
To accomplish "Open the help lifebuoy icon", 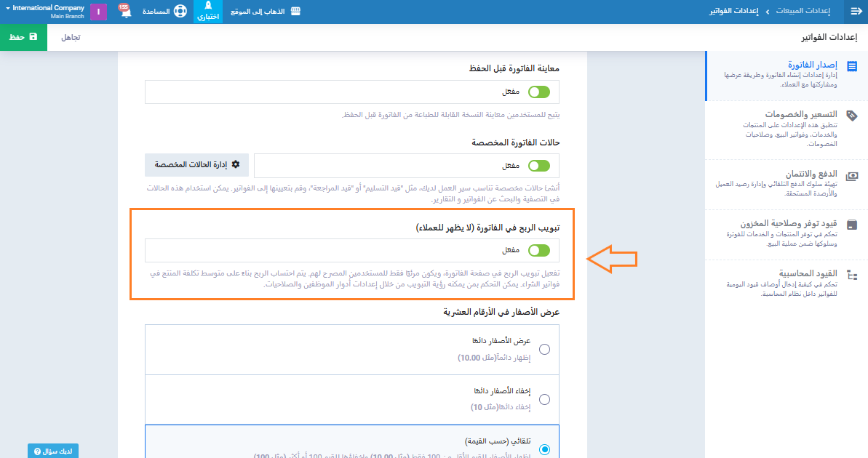I will tap(180, 12).
